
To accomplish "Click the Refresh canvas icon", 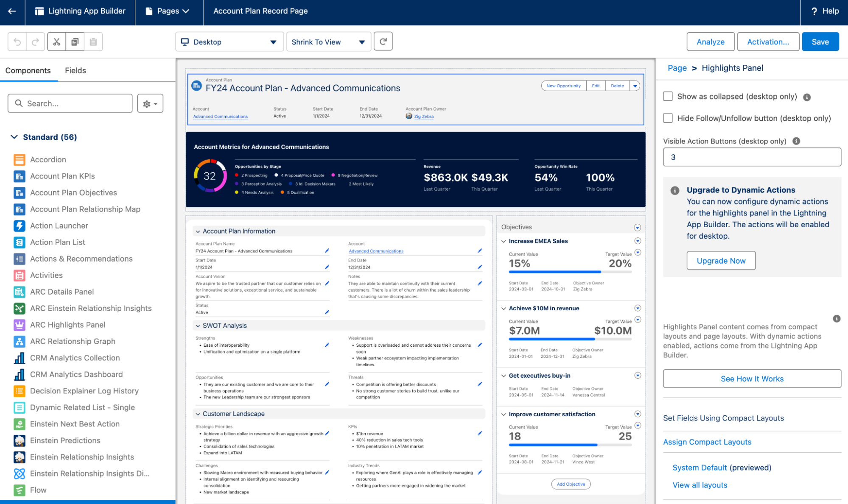I will (383, 42).
